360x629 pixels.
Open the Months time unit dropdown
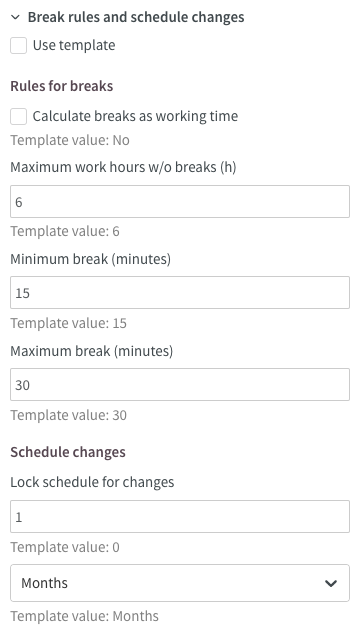click(180, 583)
